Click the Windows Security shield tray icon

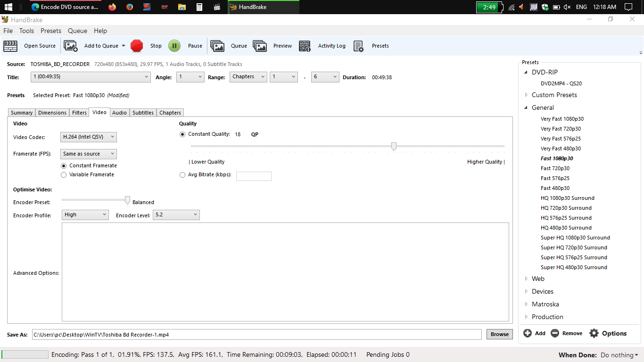[545, 7]
